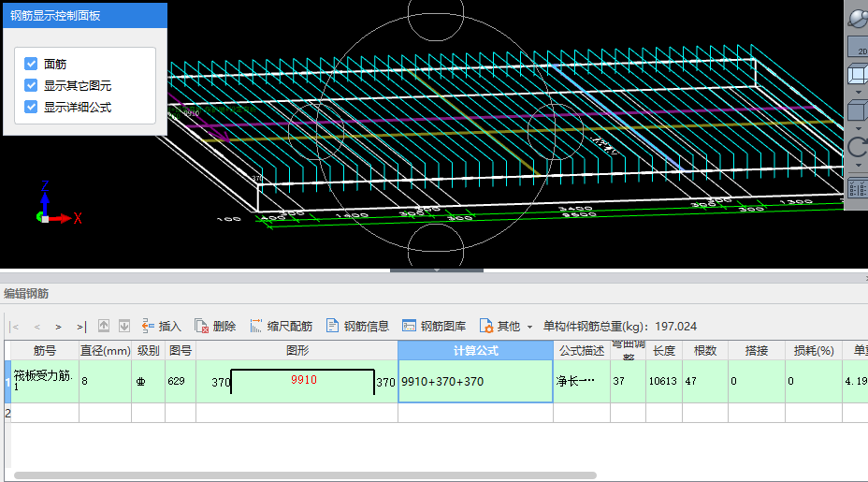Open 钢筋信息 panel
This screenshot has height=482, width=868.
coord(357,327)
